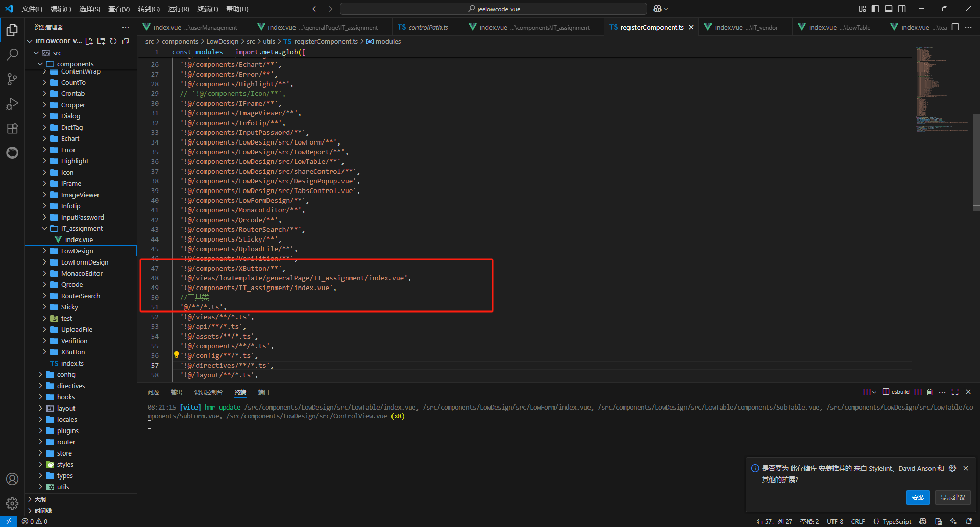The image size is (980, 527).
Task: Expand the 时间线 timeline section
Action: coord(81,510)
